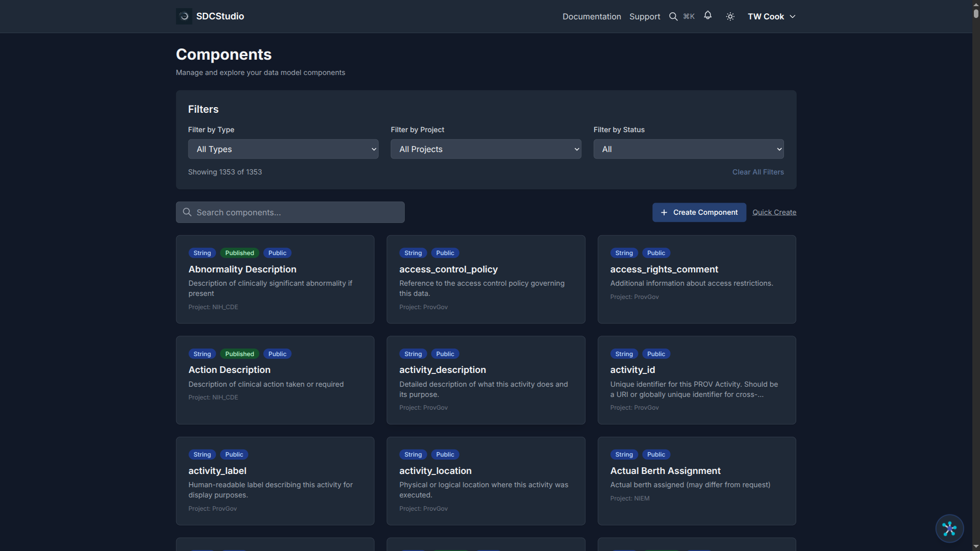Open the floating action button in the corner
The height and width of the screenshot is (551, 980).
[949, 529]
